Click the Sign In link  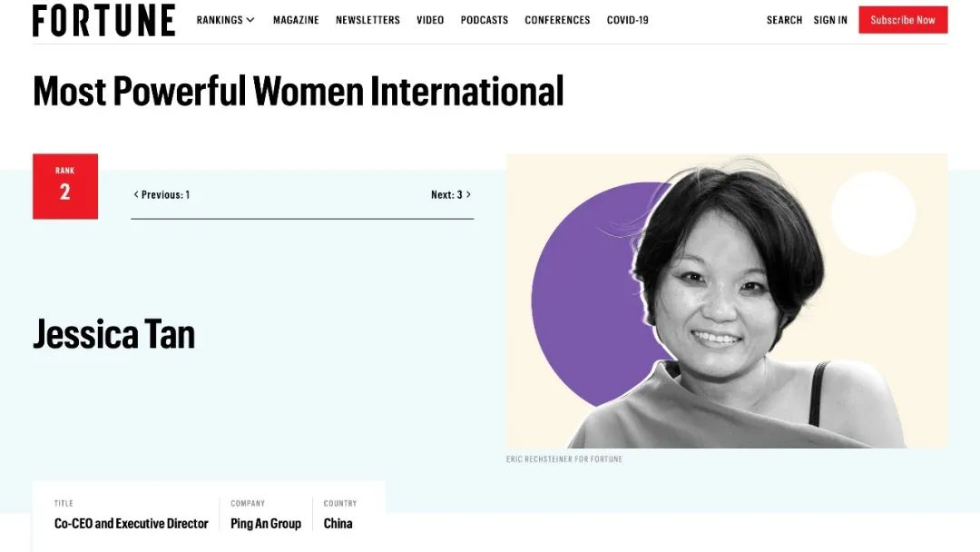[830, 20]
